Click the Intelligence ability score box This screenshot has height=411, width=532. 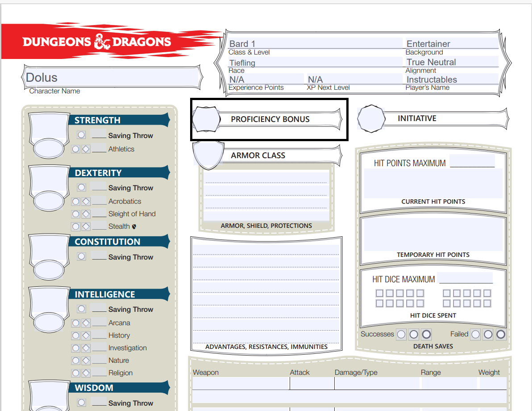(x=49, y=302)
